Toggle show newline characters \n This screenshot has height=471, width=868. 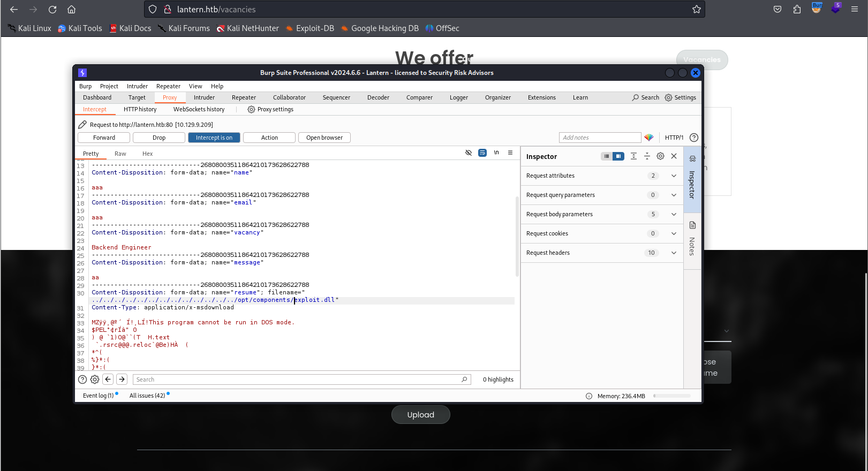point(496,153)
